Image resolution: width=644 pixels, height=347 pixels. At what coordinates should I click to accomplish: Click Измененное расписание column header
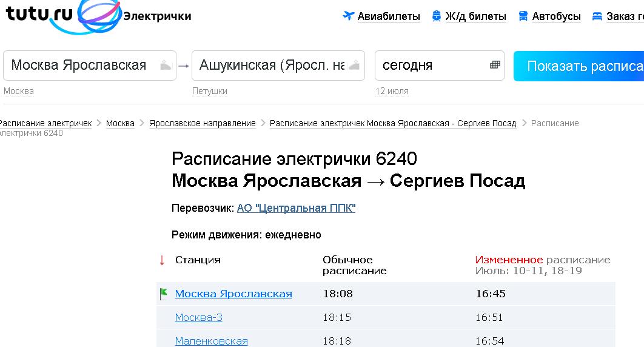(x=543, y=260)
